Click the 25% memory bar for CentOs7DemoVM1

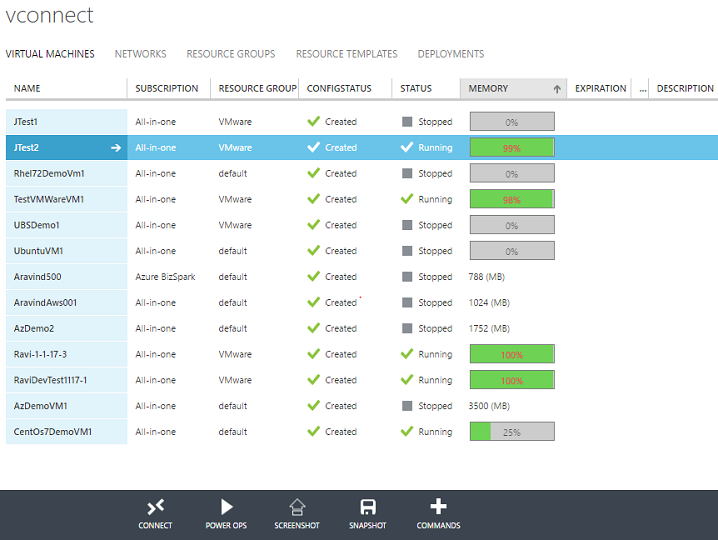point(511,432)
